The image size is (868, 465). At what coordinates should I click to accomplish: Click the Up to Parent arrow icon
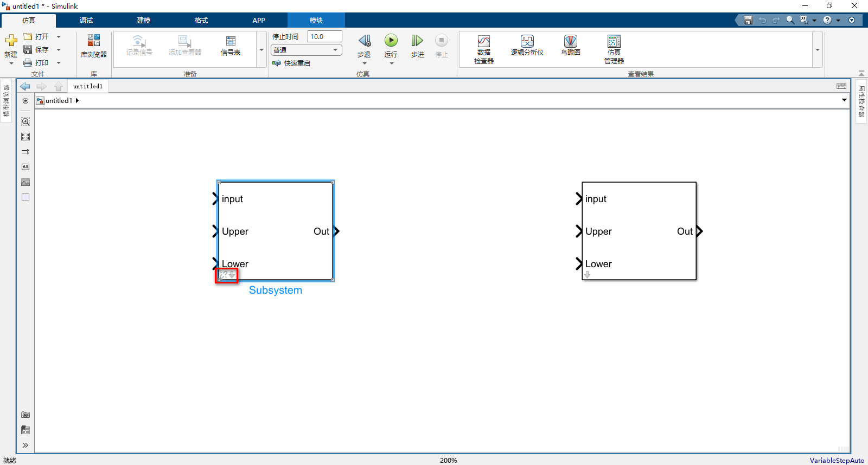58,86
